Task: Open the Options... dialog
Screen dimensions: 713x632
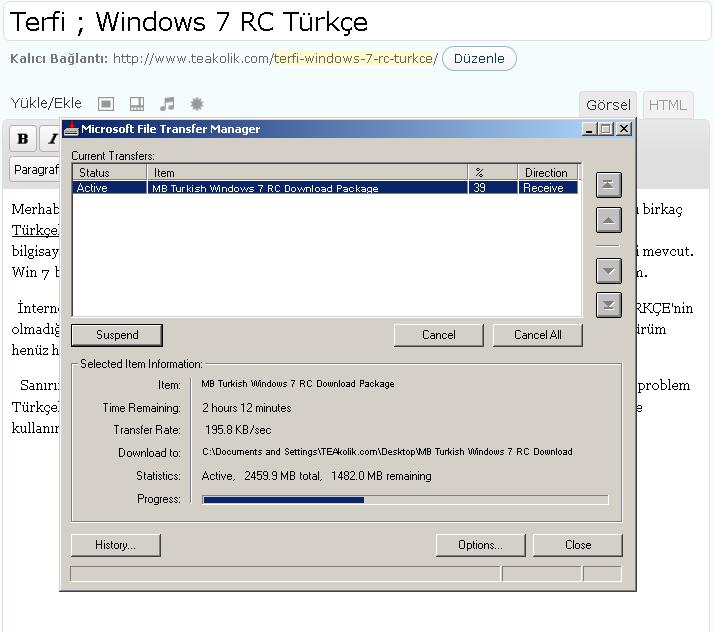Action: pyautogui.click(x=480, y=545)
